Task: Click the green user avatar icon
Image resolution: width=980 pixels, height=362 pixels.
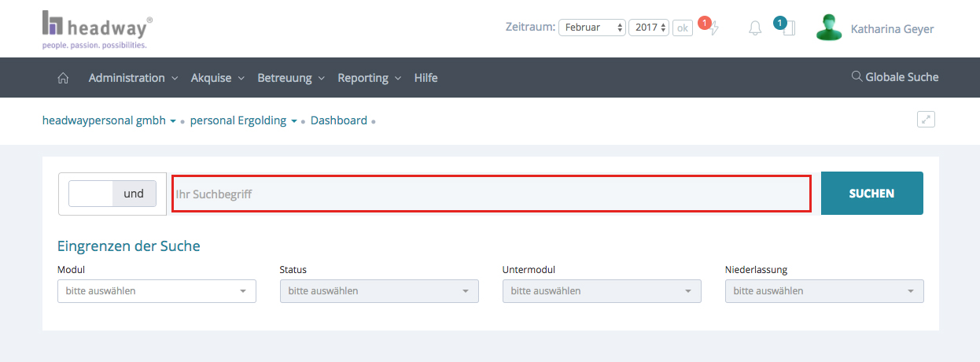Action: pos(828,28)
